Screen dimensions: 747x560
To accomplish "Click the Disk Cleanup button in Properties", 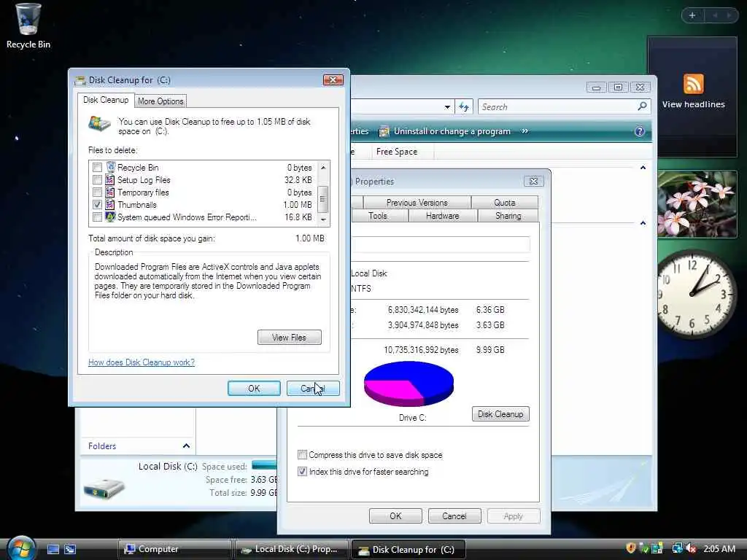I will (500, 414).
